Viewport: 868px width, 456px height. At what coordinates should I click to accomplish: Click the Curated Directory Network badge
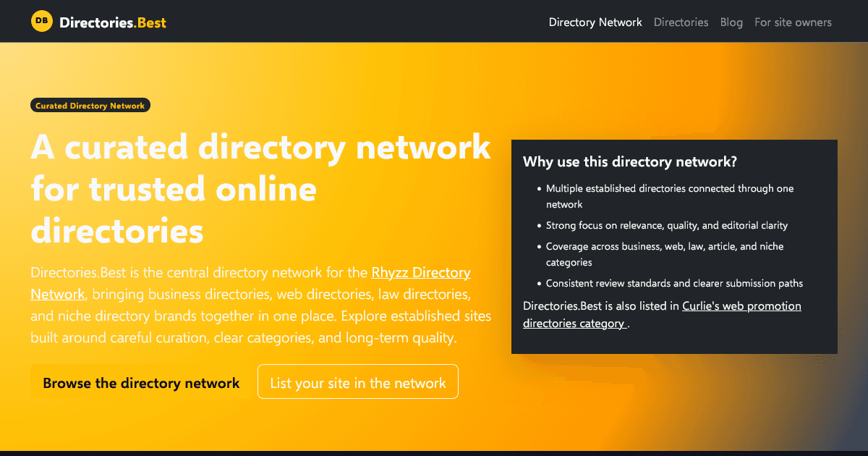point(90,106)
